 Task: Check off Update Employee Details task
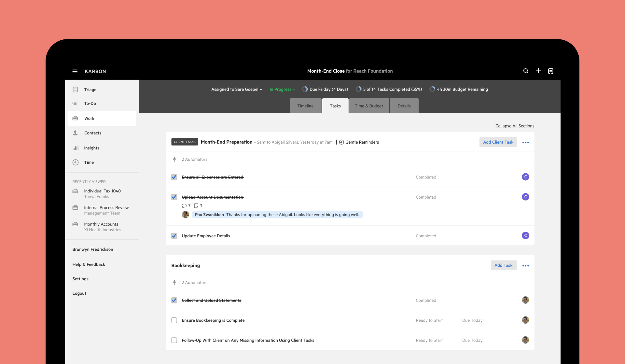[x=174, y=235]
